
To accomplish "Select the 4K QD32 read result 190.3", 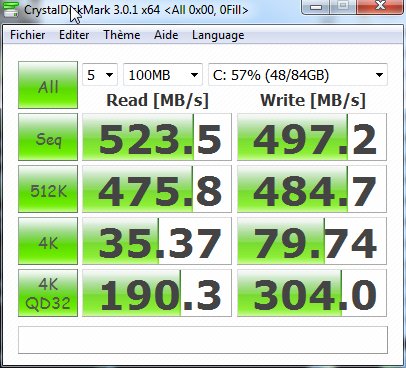I will (x=157, y=293).
